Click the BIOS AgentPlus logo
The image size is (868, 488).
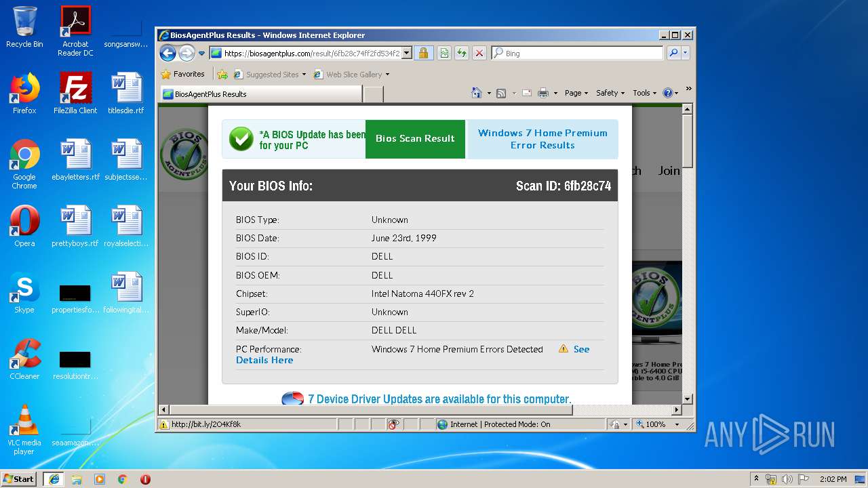tap(183, 155)
